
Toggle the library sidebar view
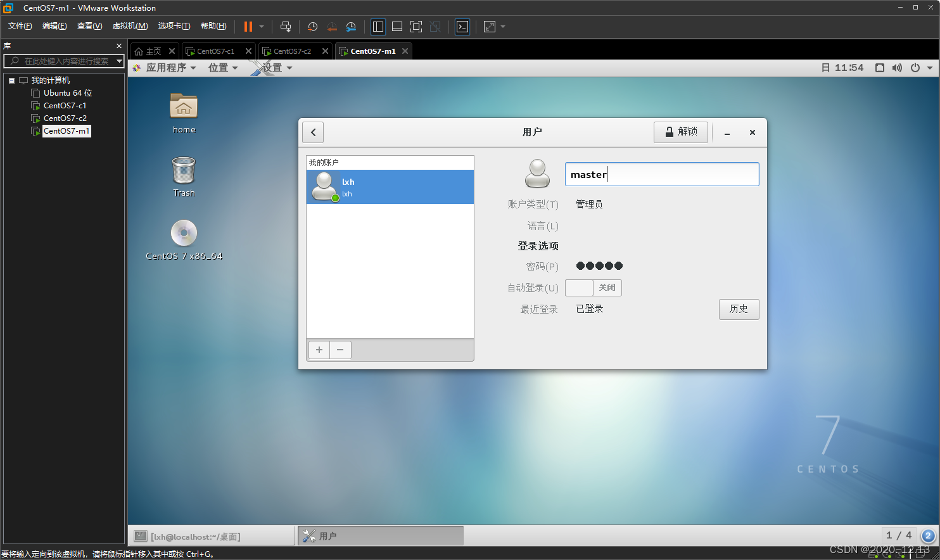tap(378, 27)
